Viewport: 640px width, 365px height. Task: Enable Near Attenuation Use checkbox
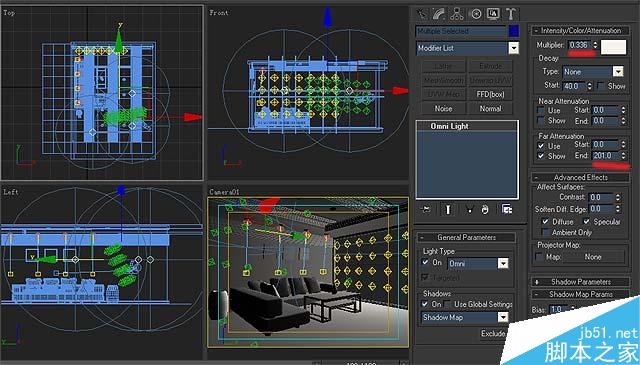tap(541, 111)
